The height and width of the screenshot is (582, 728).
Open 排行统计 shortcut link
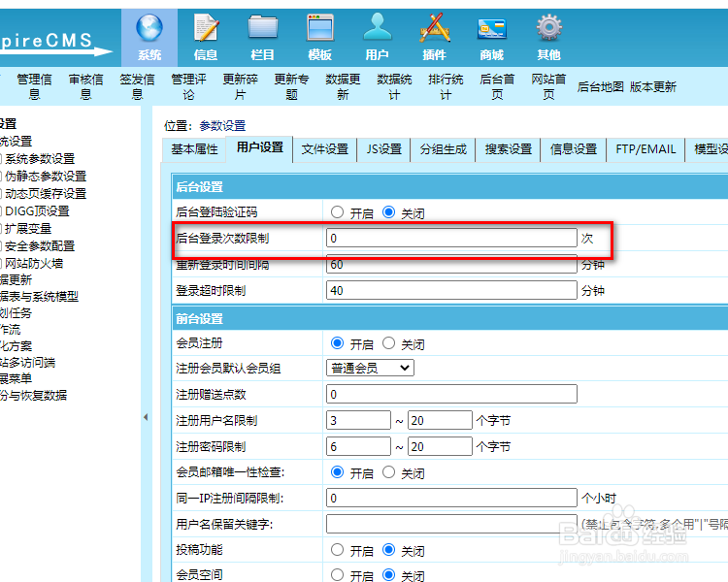446,86
